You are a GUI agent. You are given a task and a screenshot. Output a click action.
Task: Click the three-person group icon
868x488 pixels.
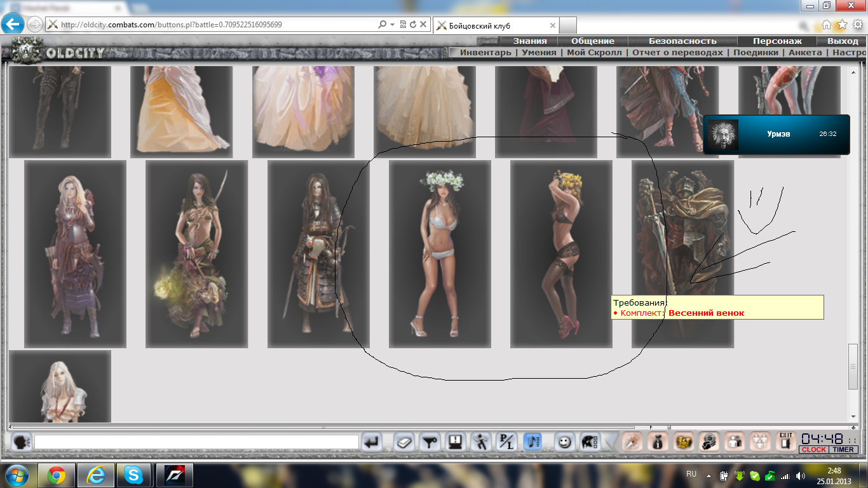(x=761, y=442)
